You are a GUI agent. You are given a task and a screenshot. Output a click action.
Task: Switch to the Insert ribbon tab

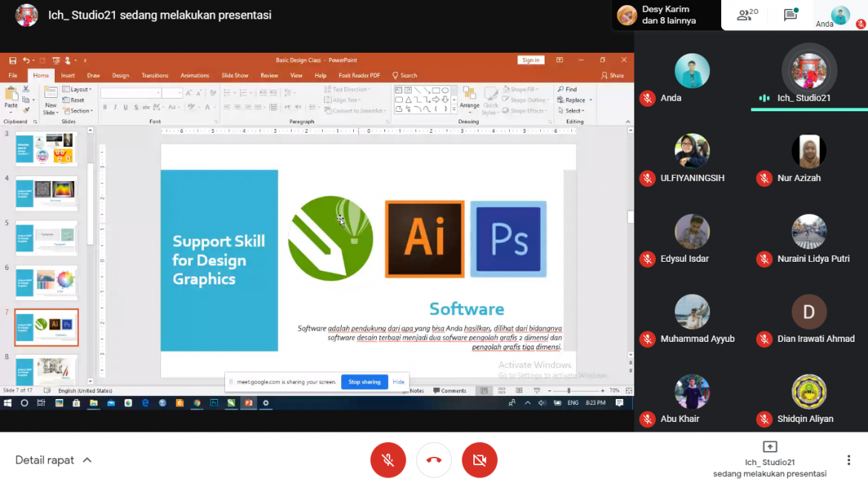tap(68, 76)
